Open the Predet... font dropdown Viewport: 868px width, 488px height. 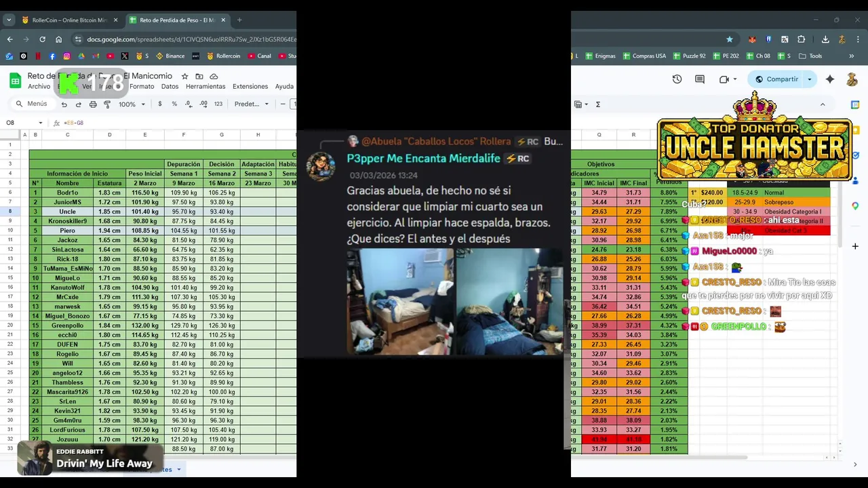point(252,104)
